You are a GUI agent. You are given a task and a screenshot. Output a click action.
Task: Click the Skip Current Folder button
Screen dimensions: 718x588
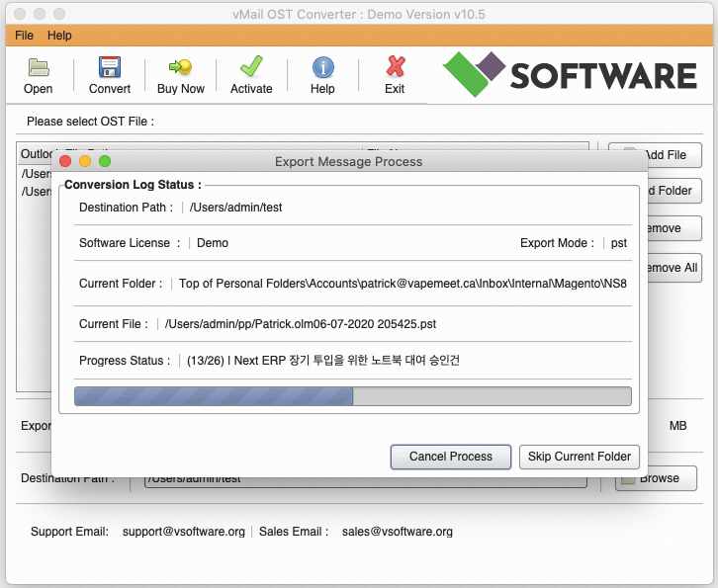coord(580,457)
